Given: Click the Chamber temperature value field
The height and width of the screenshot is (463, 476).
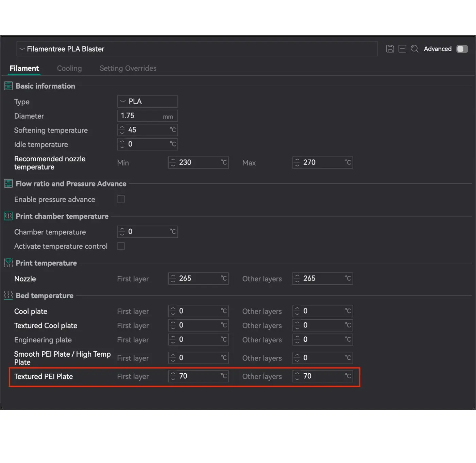Looking at the screenshot, I should [x=148, y=232].
